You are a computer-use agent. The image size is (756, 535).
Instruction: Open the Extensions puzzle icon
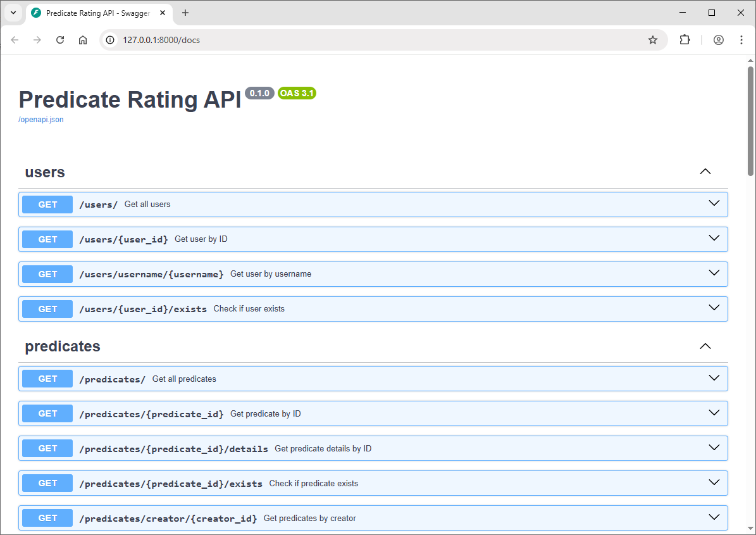point(685,40)
